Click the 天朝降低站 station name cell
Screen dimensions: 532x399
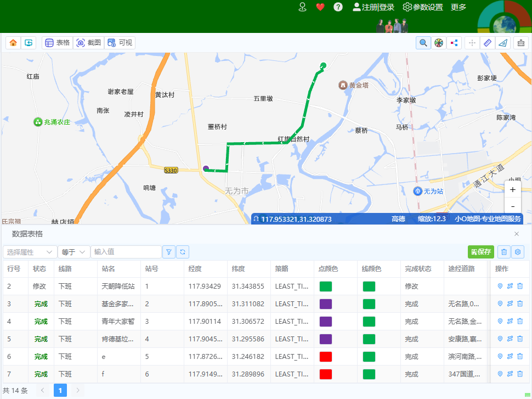point(118,286)
